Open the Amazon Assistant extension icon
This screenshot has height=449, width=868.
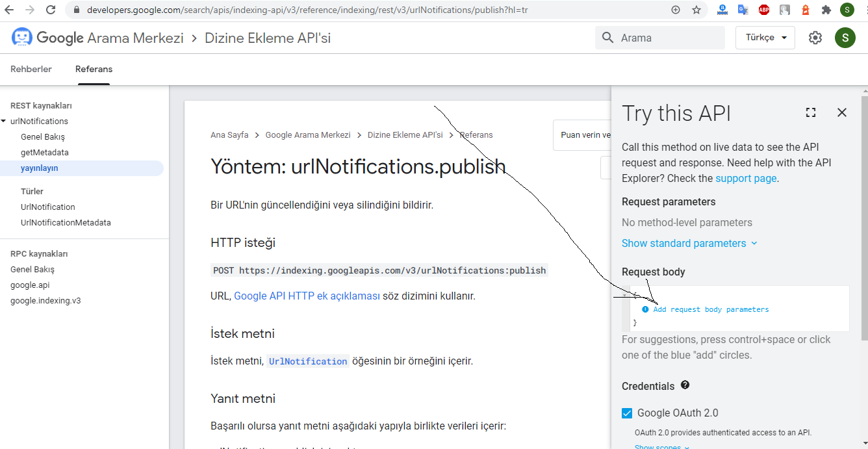[722, 10]
